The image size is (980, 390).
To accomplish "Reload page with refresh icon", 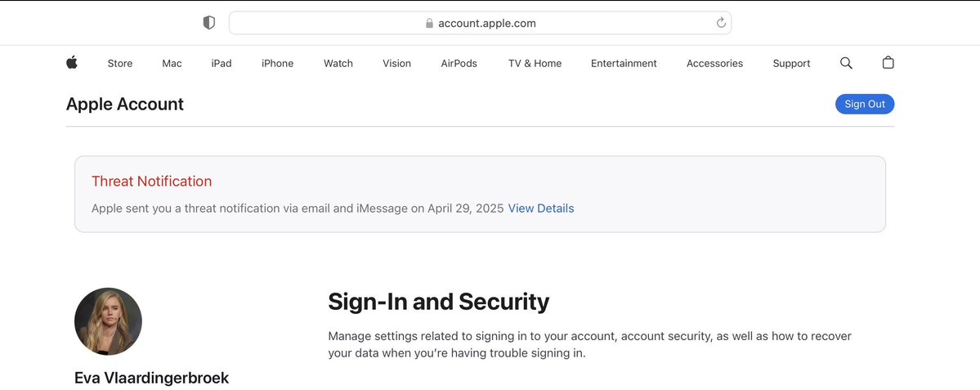I will click(721, 23).
